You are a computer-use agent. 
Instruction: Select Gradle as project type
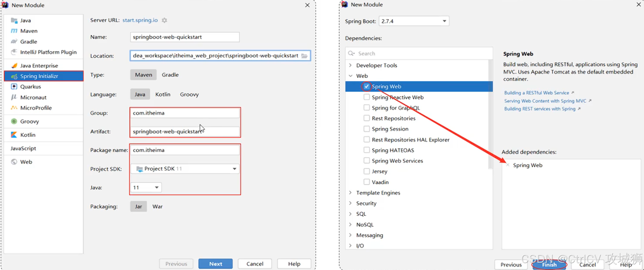170,75
